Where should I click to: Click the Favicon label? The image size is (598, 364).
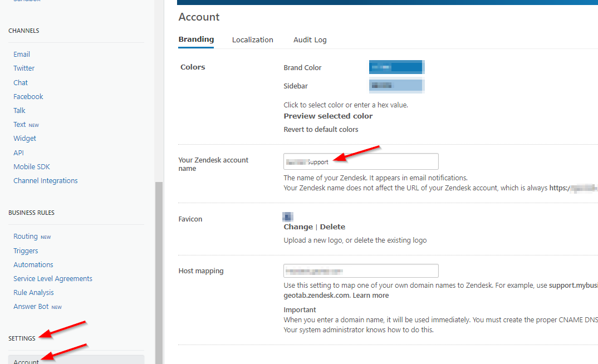click(190, 219)
